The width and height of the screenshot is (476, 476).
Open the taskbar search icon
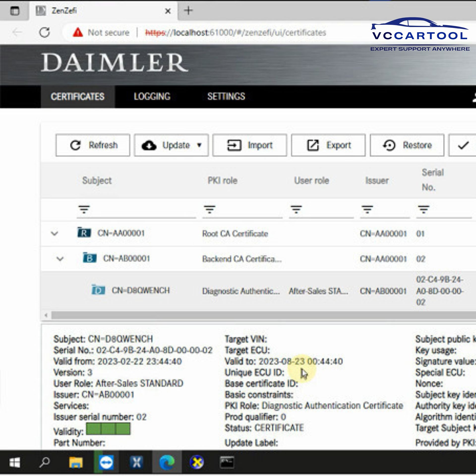pyautogui.click(x=45, y=462)
